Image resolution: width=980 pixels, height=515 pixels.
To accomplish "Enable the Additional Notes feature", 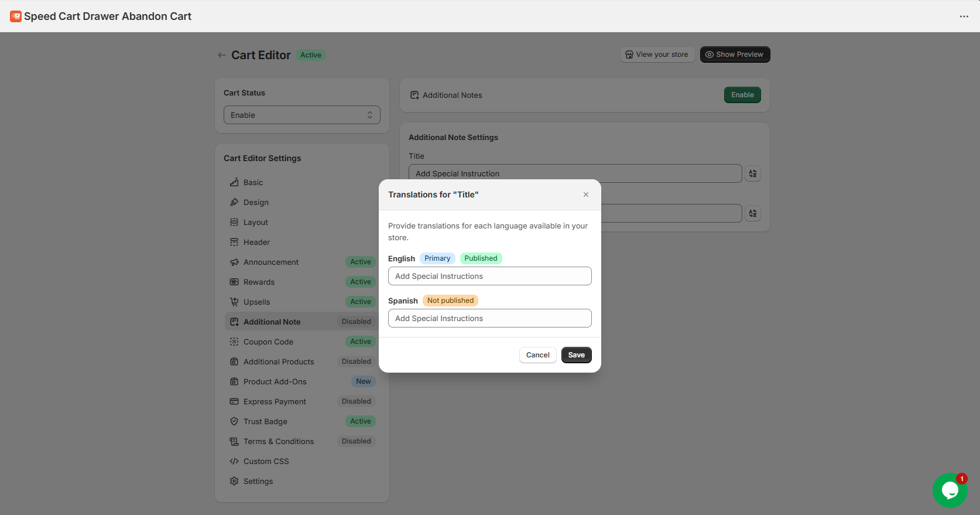I will coord(742,95).
